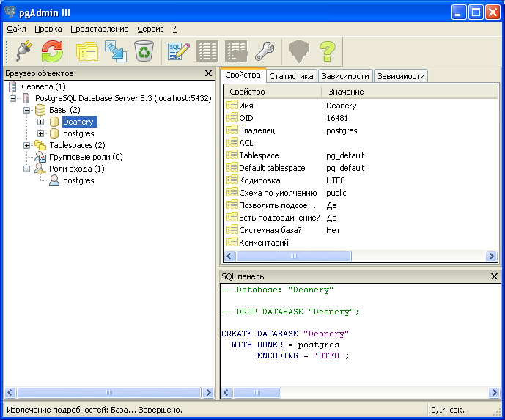Image resolution: width=505 pixels, height=420 pixels.
Task: Click the Базы databases stack icon
Action: tap(40, 110)
